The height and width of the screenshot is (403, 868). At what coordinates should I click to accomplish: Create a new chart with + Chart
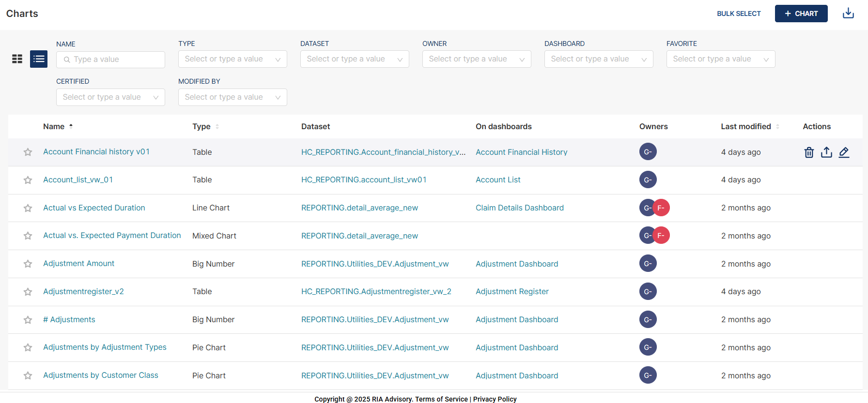tap(801, 14)
